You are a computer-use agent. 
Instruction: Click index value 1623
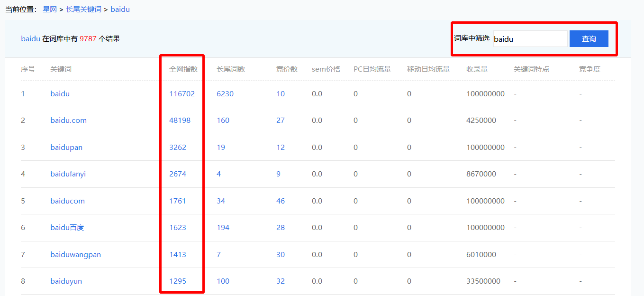point(178,228)
